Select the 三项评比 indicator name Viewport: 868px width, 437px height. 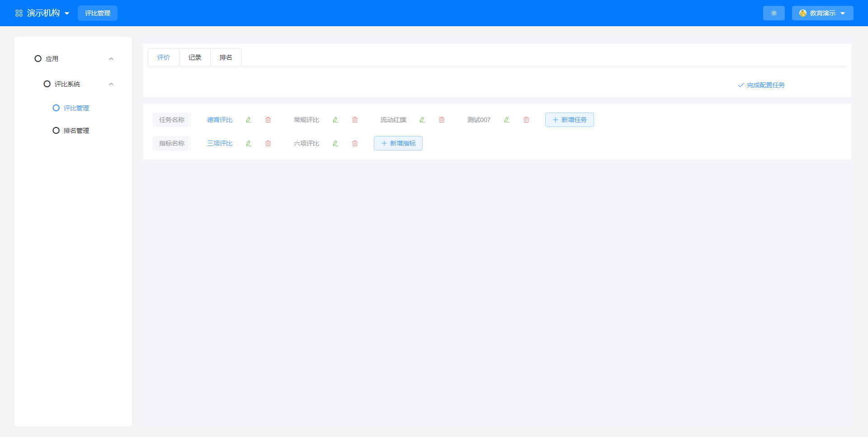220,143
